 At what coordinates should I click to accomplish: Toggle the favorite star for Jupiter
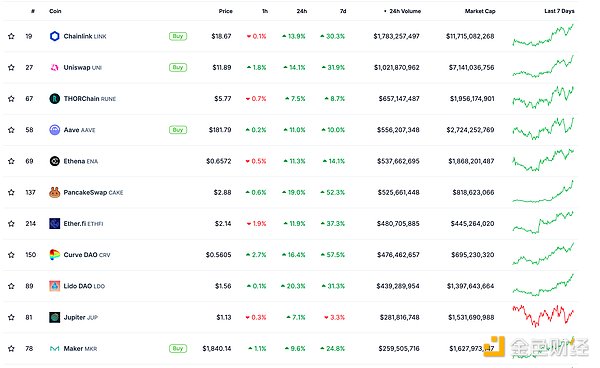pyautogui.click(x=11, y=317)
